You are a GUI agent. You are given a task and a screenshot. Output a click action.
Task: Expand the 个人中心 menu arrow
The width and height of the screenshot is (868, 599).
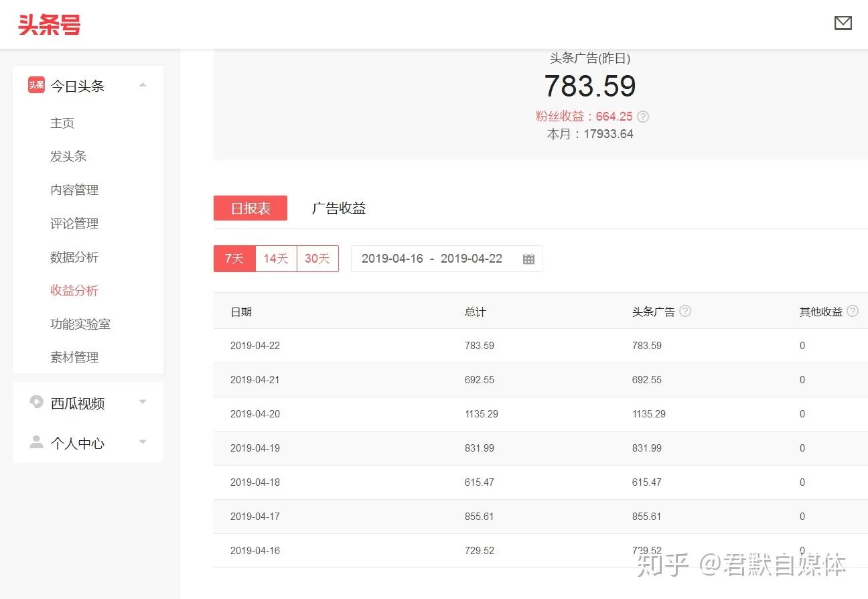[x=143, y=442]
